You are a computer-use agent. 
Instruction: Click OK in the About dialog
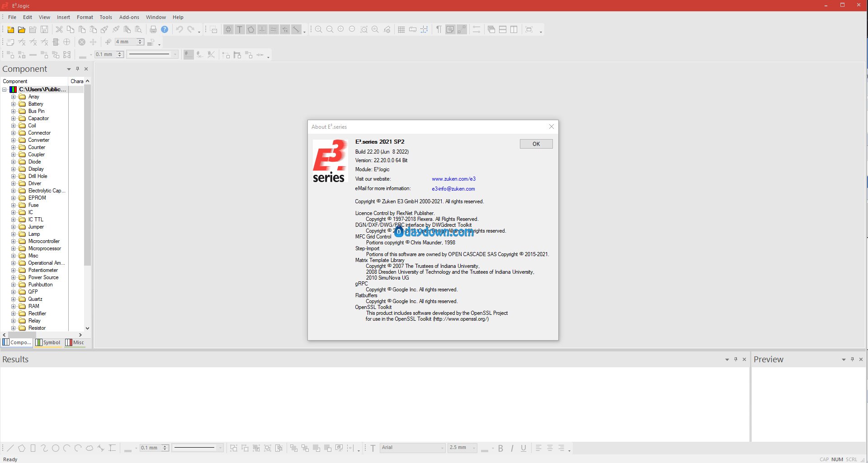(x=536, y=144)
